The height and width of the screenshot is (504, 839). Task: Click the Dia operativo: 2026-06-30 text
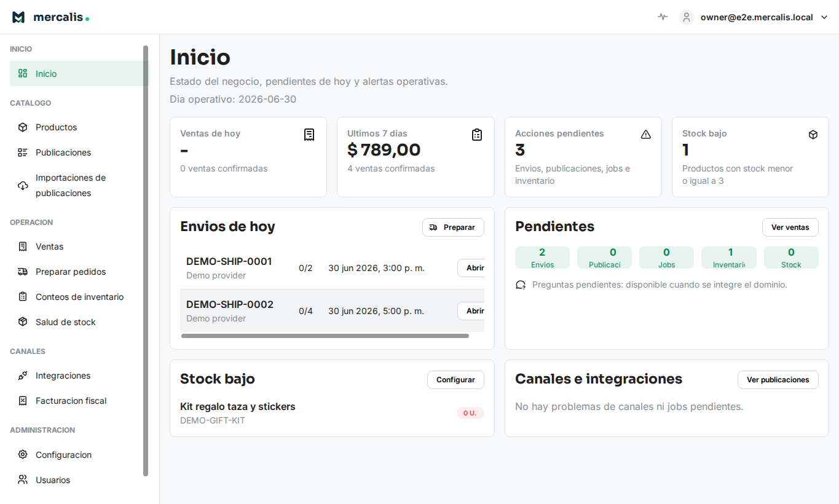pos(233,99)
